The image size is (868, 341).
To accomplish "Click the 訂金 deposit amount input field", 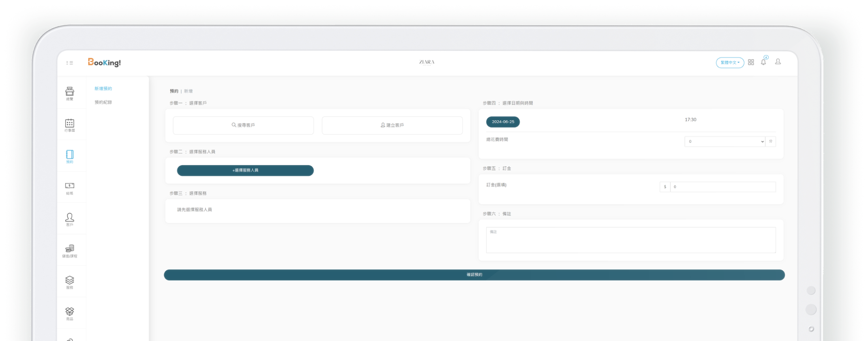I will click(x=722, y=187).
